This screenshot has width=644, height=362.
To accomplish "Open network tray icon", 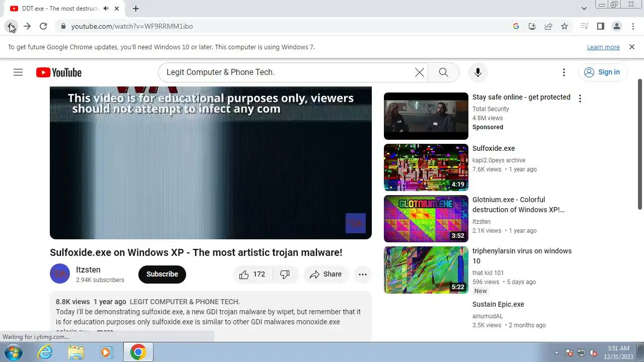I will (581, 352).
